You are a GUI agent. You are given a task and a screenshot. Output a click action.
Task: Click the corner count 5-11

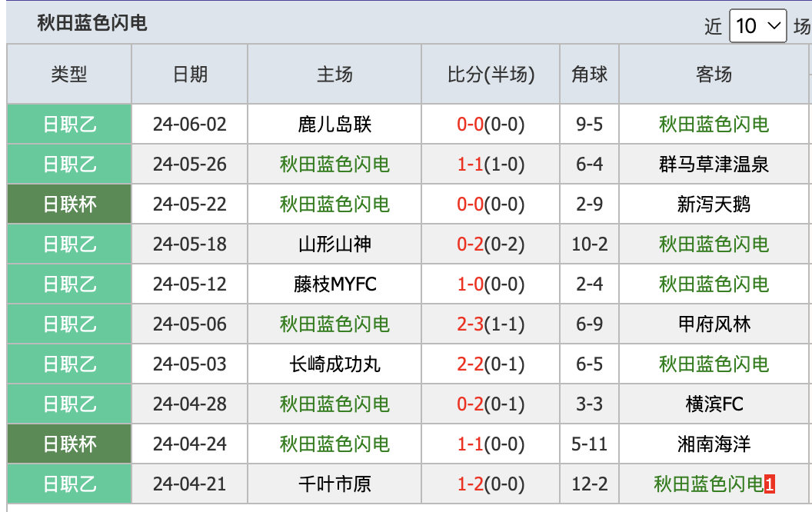[x=589, y=444]
